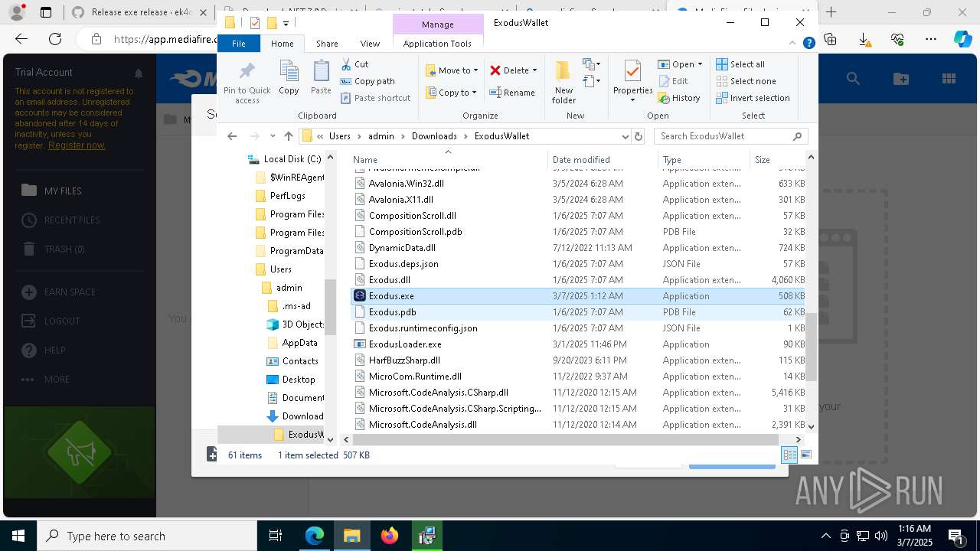Open the Move to dropdown
Image resolution: width=980 pixels, height=551 pixels.
(452, 70)
